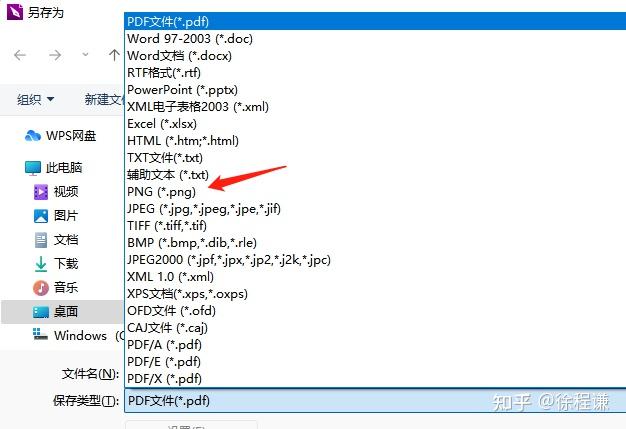Choose 辅助文本 (*.txt) format
This screenshot has width=626, height=429.
[375, 174]
